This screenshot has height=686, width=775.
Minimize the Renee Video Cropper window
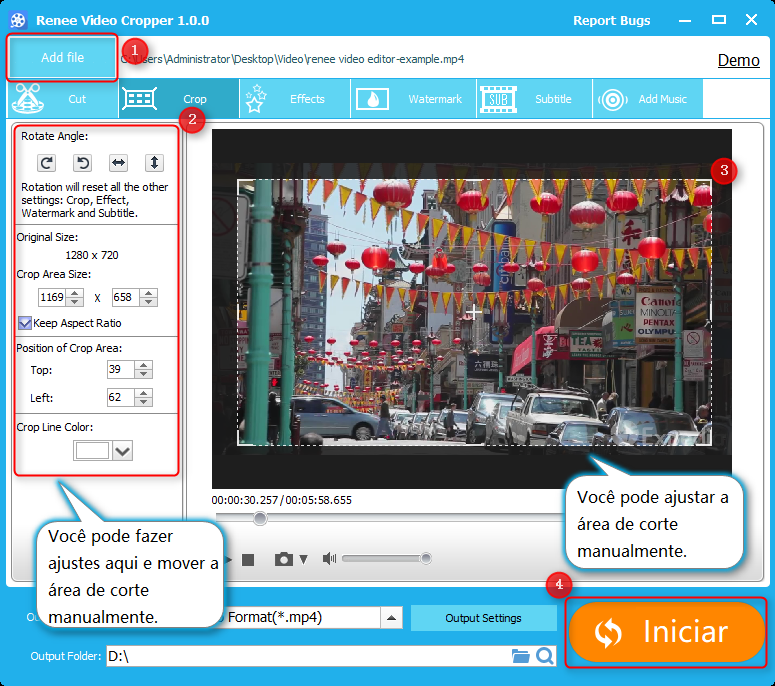point(685,21)
